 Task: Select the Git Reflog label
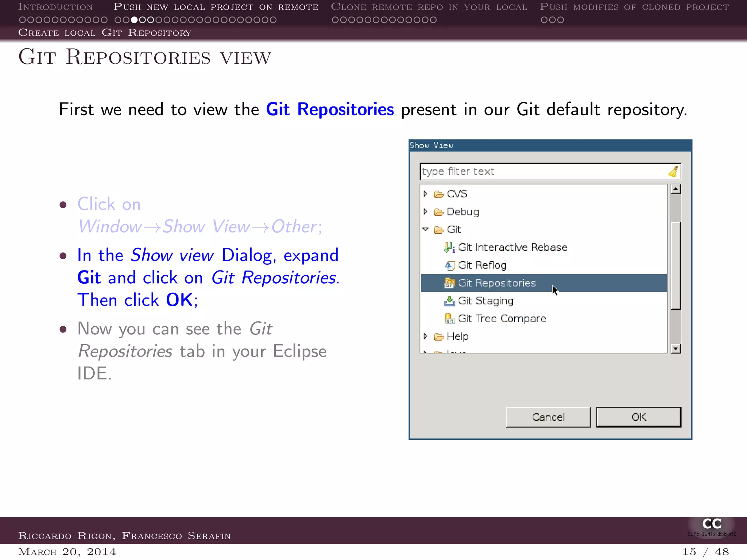click(x=482, y=265)
